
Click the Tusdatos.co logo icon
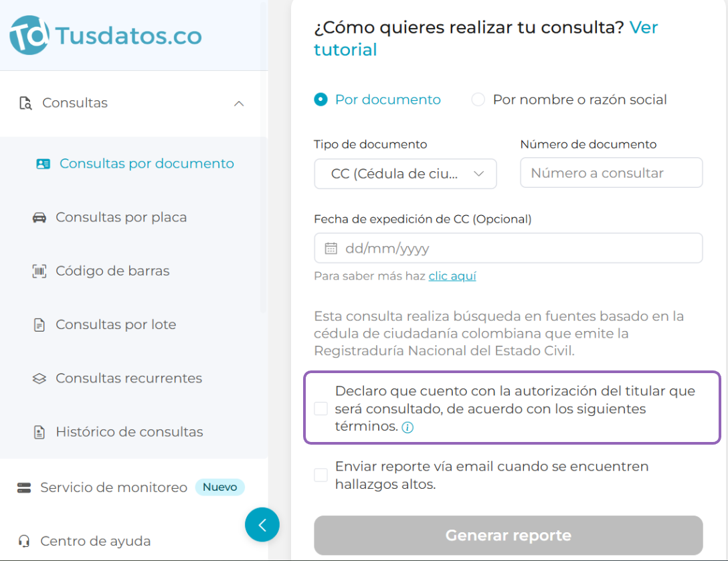pos(29,35)
